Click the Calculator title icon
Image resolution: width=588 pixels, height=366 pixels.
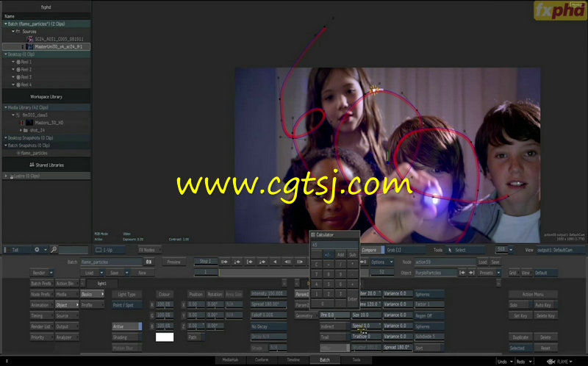coord(313,234)
